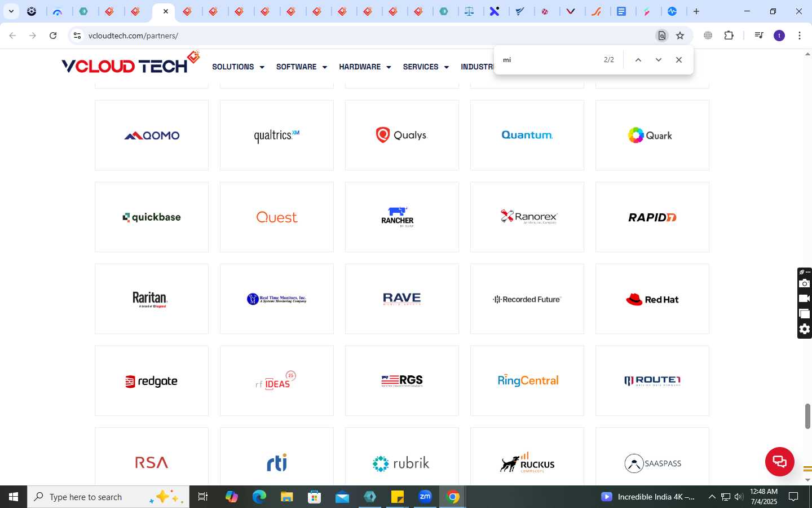Open the redgate partner logo
Viewport: 812px width, 508px height.
point(152,381)
